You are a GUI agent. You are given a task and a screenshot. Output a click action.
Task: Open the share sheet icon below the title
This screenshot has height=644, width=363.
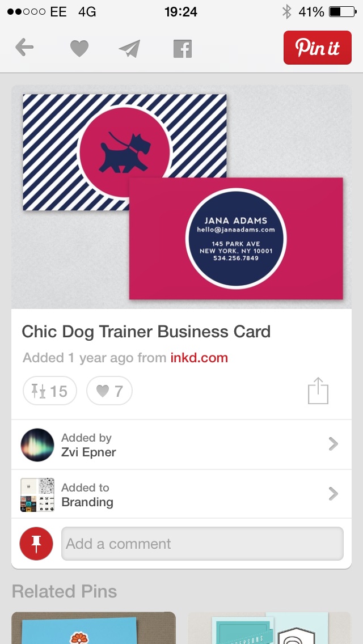pyautogui.click(x=318, y=391)
